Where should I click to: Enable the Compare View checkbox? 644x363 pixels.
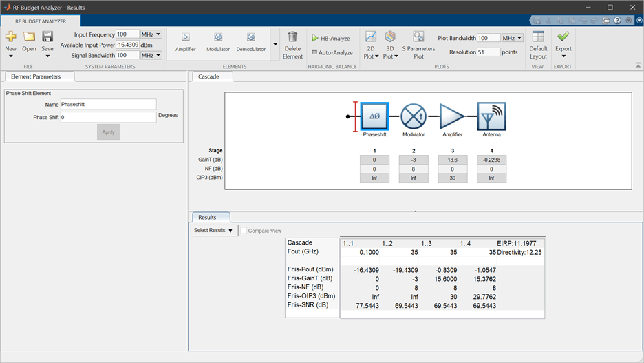(244, 231)
